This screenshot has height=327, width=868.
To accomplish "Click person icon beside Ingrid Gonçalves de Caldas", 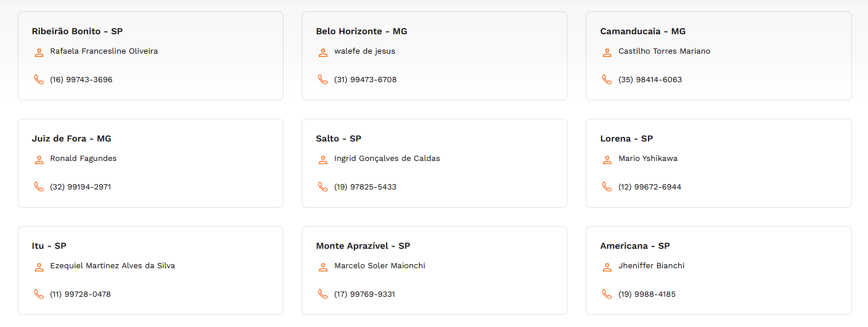I will [323, 160].
